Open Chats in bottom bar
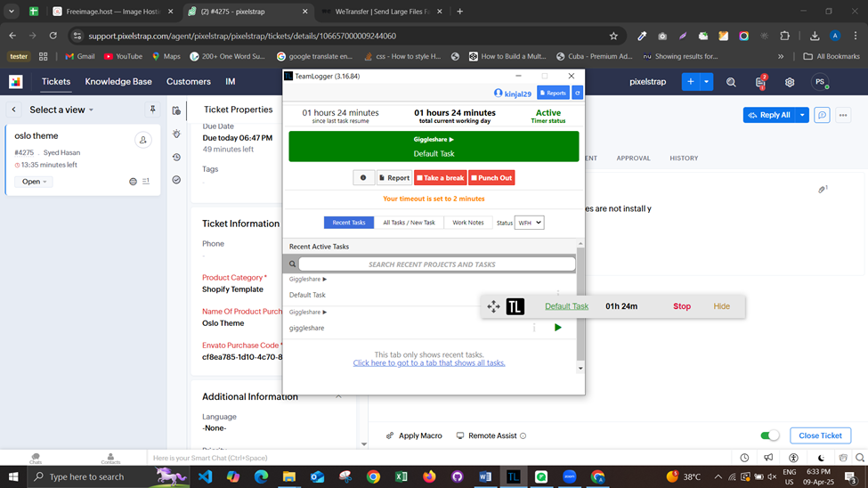 coord(36,458)
